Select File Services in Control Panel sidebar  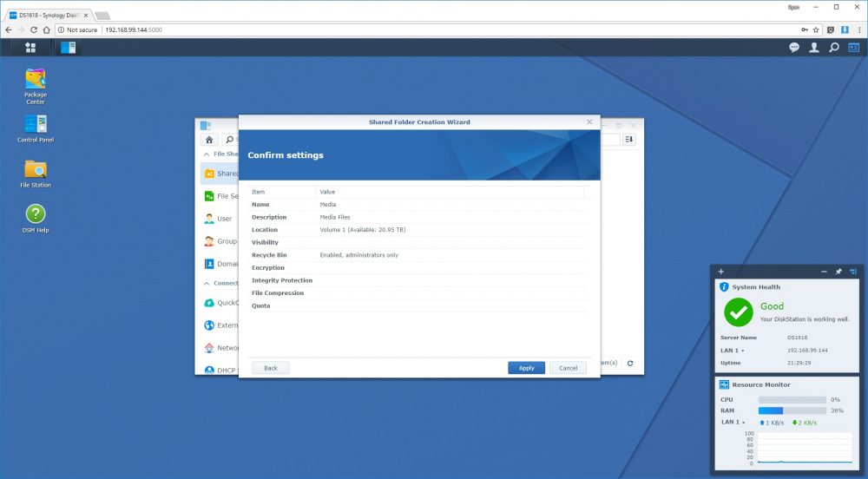[x=220, y=196]
